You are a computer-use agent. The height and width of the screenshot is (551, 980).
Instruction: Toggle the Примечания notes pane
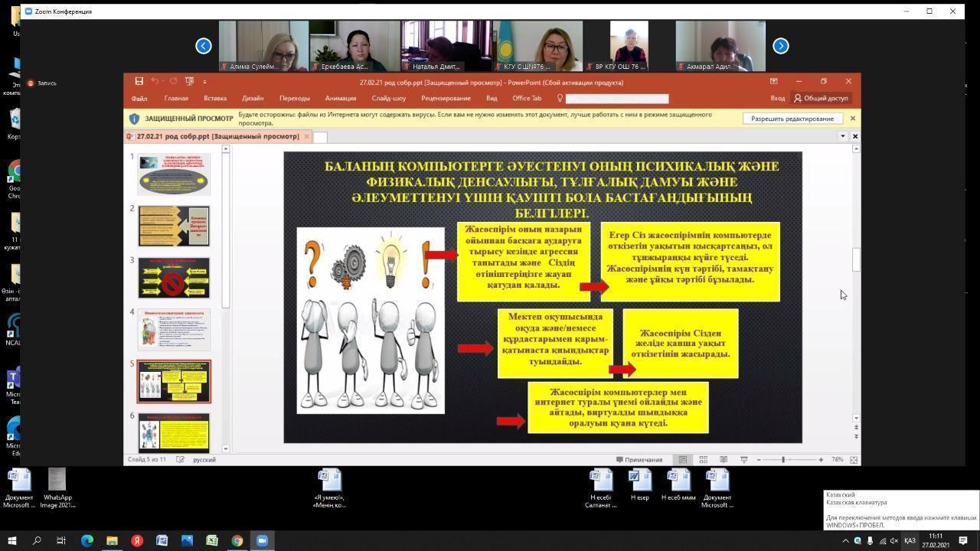[639, 459]
